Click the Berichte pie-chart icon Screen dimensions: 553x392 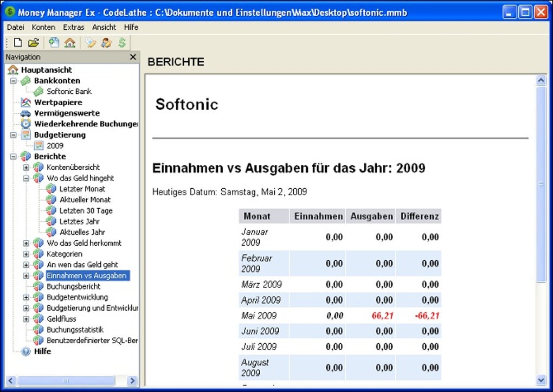click(25, 156)
